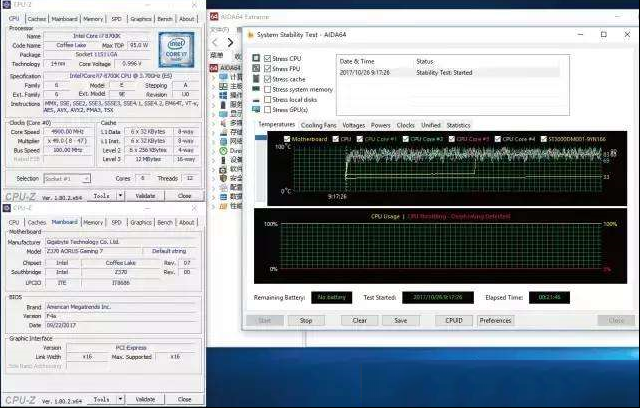Viewport: 640px width, 408px height.
Task: Select the AIDA64 root node icon
Action: tap(214, 68)
